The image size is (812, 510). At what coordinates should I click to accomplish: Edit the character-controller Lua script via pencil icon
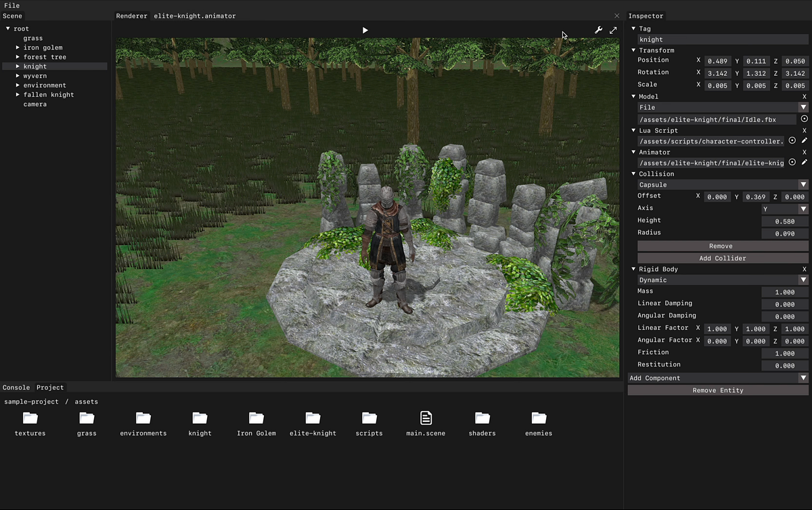coord(803,141)
